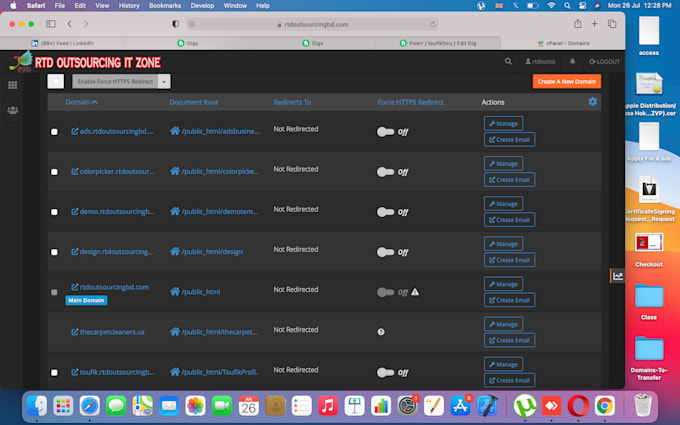The height and width of the screenshot is (425, 680).
Task: Sort by Redirects To column header
Action: [292, 102]
